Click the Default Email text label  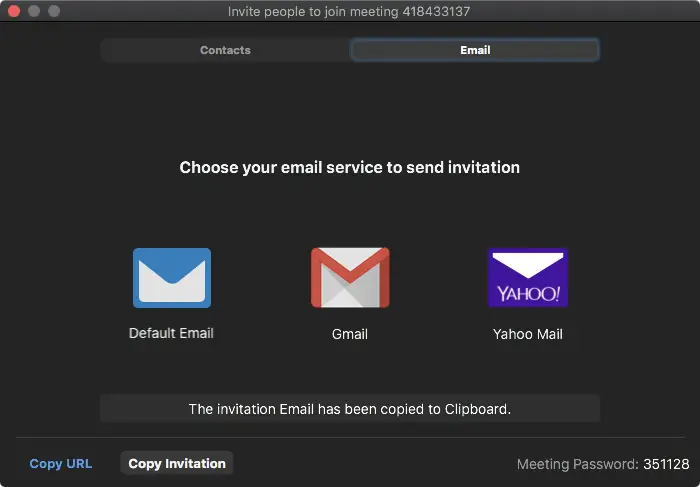(171, 333)
